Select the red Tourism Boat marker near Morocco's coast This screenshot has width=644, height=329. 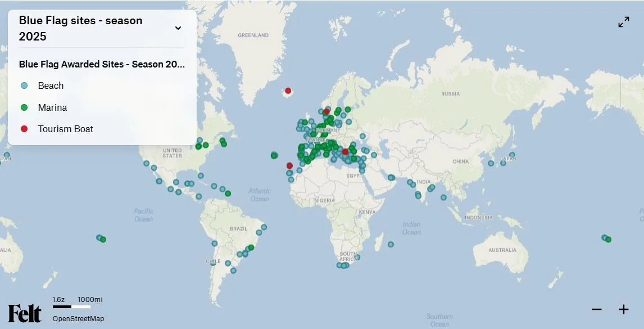click(289, 166)
